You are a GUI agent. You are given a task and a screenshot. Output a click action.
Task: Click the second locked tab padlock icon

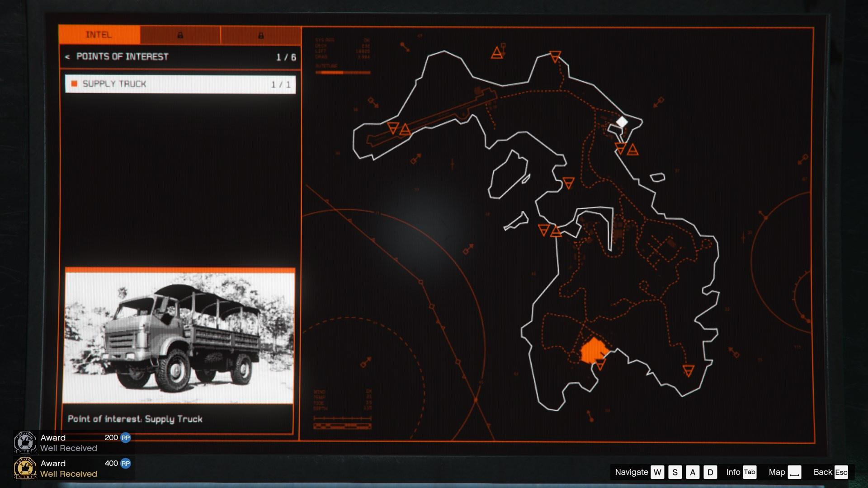point(261,35)
